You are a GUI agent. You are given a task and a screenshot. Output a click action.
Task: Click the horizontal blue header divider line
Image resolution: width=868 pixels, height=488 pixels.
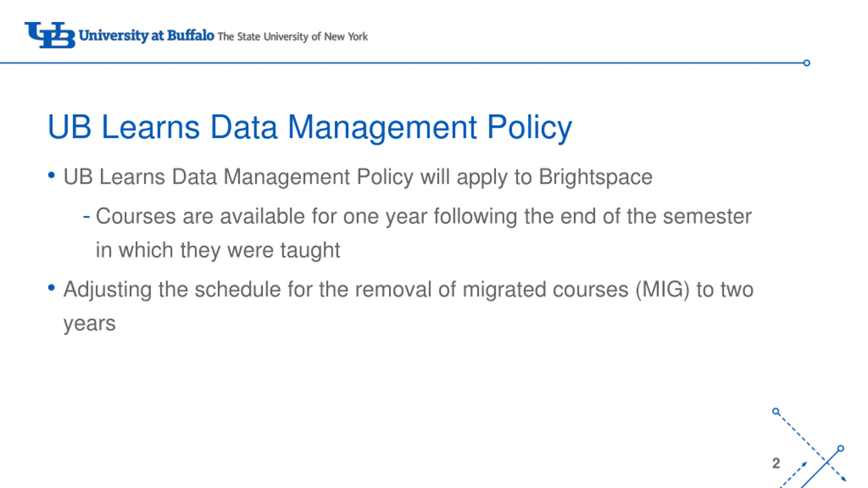pyautogui.click(x=401, y=63)
